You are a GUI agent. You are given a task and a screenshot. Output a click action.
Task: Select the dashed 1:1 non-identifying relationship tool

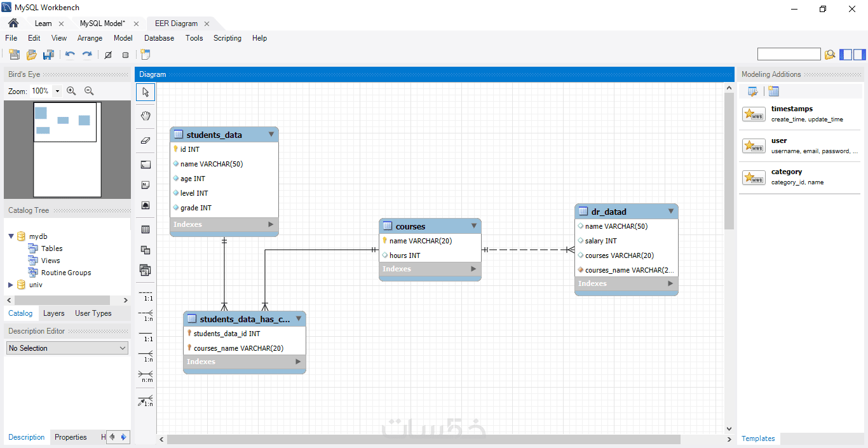pos(146,295)
